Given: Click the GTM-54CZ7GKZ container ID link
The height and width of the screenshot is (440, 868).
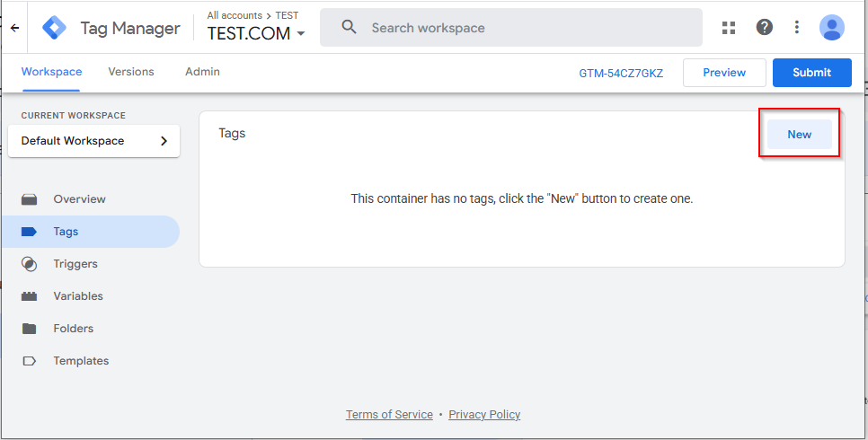Looking at the screenshot, I should coord(621,73).
